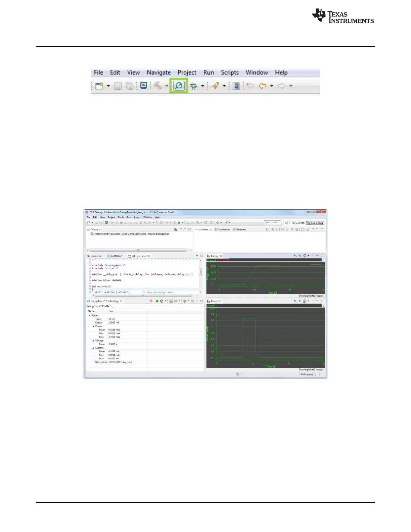This screenshot has width=411, height=532.
Task: Switch to the CCS Edit perspective
Action: (298, 223)
